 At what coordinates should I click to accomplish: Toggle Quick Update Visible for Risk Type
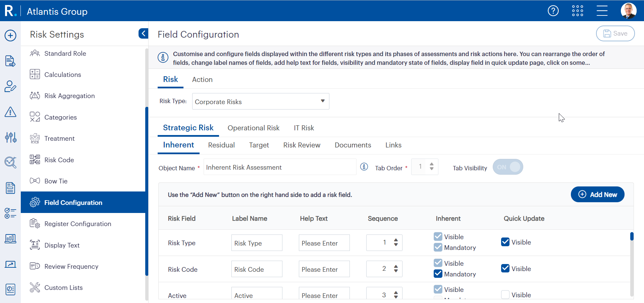(505, 242)
